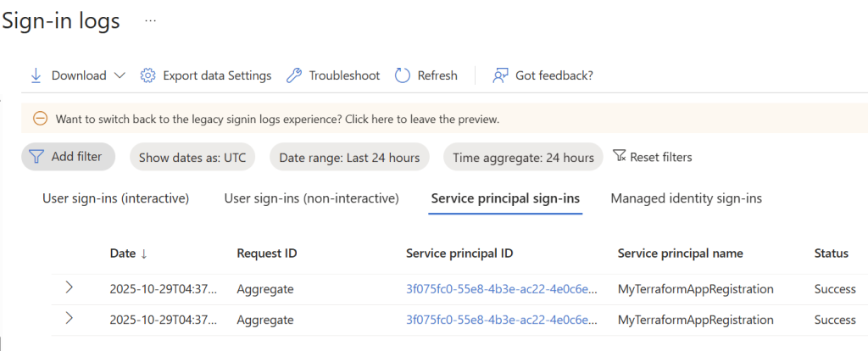Viewport: 868px width, 351px height.
Task: Switch to User sign-ins (interactive) tab
Action: click(116, 198)
